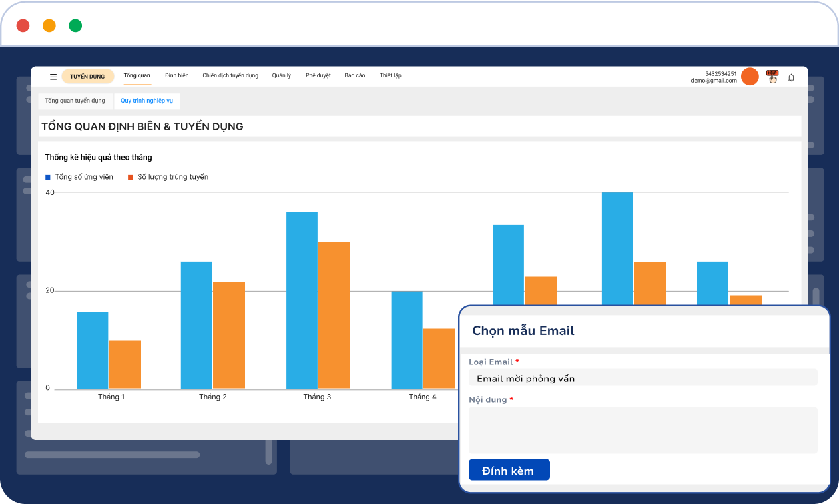Open the Quản lý menu item

coord(281,76)
